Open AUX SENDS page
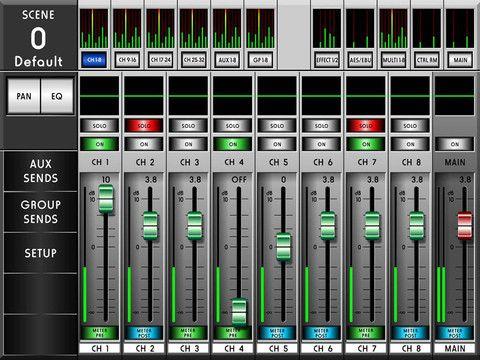Screen dimensions: 480x360 click(40, 171)
